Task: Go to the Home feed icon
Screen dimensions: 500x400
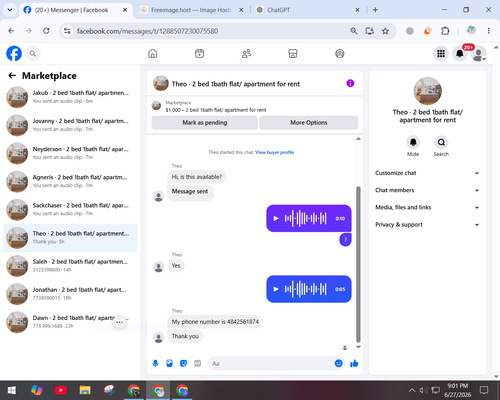Action: tap(153, 53)
